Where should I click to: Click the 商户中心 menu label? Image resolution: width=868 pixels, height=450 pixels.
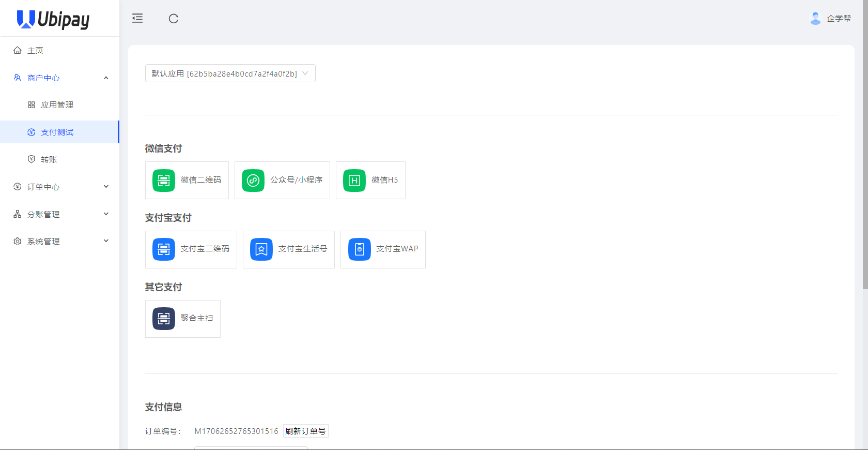[43, 78]
